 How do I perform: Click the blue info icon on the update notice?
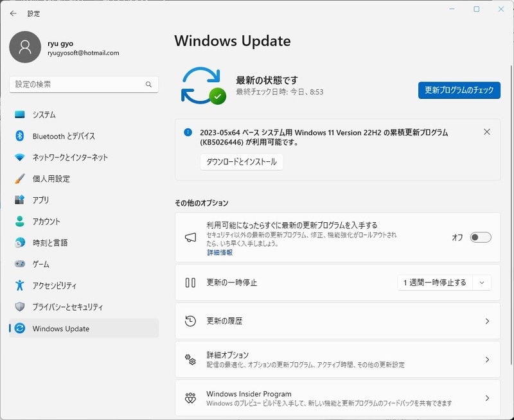pyautogui.click(x=188, y=132)
